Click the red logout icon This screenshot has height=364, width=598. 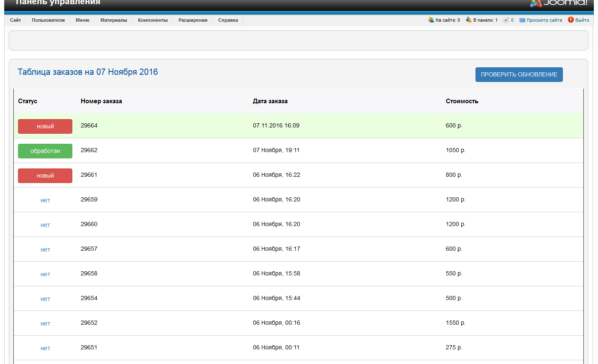570,20
